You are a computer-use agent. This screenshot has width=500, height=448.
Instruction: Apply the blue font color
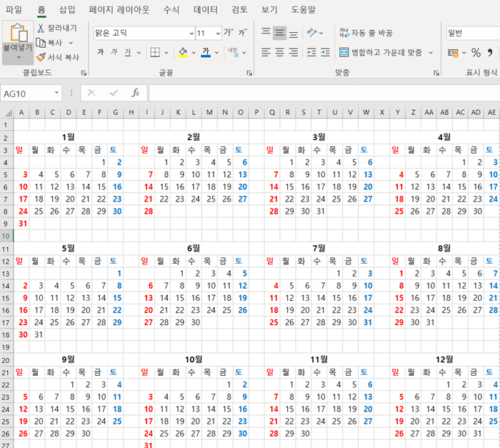point(206,52)
